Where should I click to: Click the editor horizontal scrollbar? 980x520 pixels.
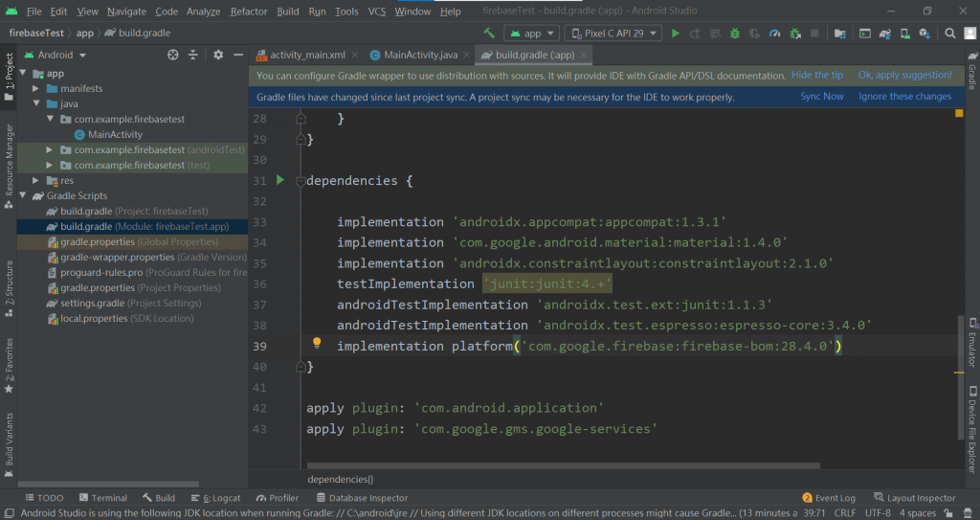[563, 464]
